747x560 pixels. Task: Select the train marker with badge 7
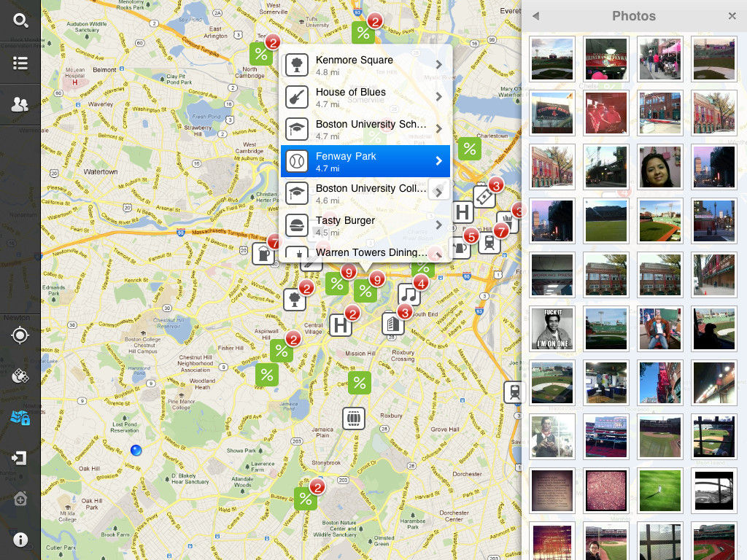pos(489,243)
